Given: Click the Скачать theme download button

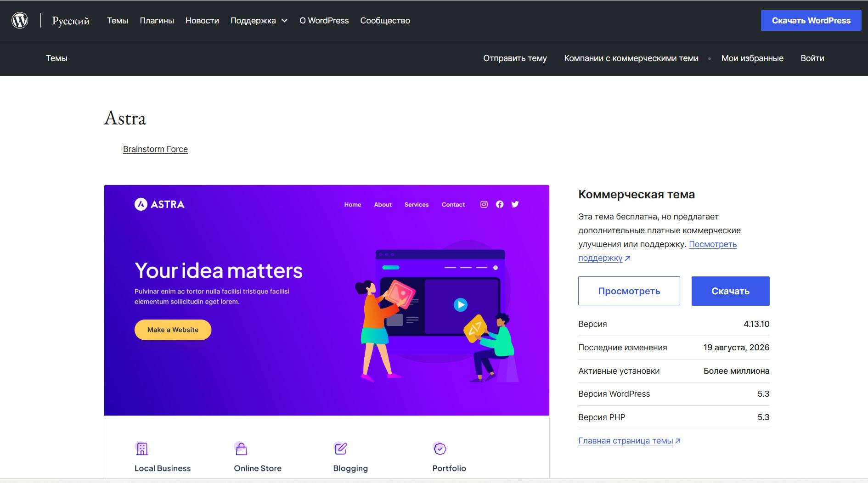Looking at the screenshot, I should point(731,291).
